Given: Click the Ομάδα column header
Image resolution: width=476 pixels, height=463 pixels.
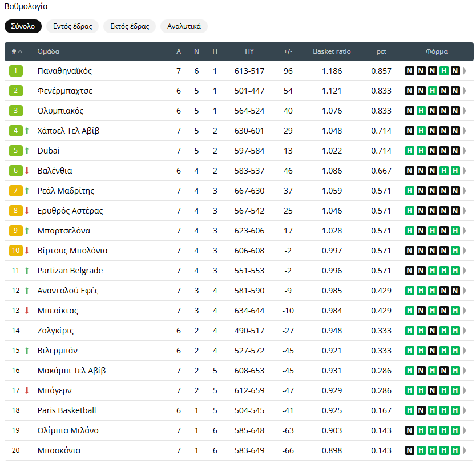Looking at the screenshot, I should click(x=49, y=51).
